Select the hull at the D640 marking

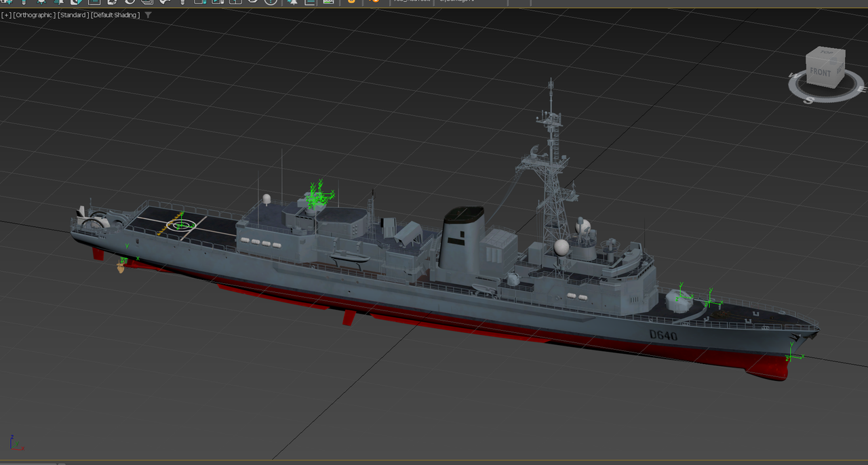(x=663, y=335)
